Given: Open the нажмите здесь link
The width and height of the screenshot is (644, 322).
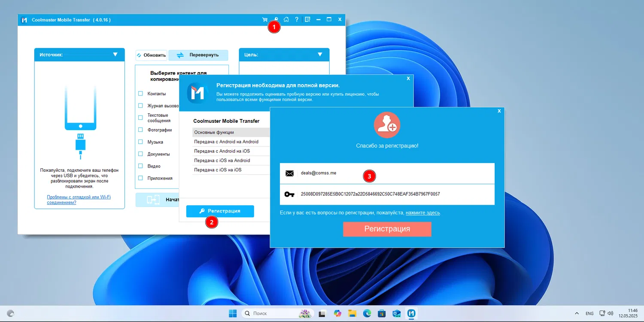Looking at the screenshot, I should point(423,213).
